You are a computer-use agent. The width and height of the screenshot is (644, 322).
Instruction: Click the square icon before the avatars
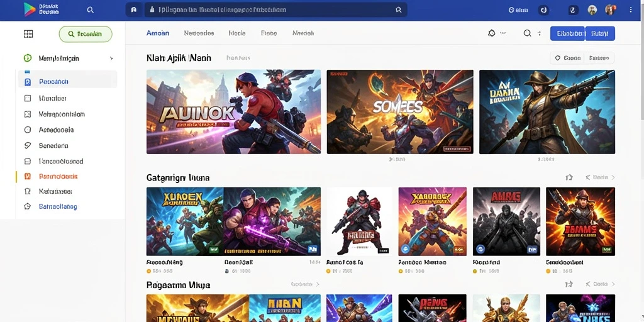[x=574, y=10]
